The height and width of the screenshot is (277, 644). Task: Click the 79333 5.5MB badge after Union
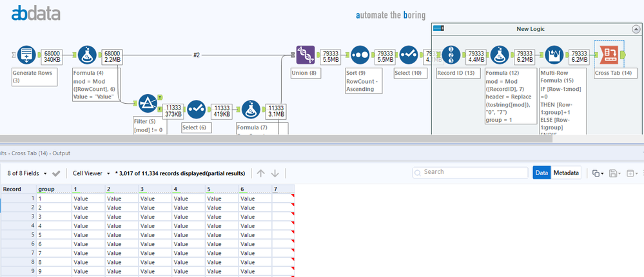pyautogui.click(x=330, y=56)
